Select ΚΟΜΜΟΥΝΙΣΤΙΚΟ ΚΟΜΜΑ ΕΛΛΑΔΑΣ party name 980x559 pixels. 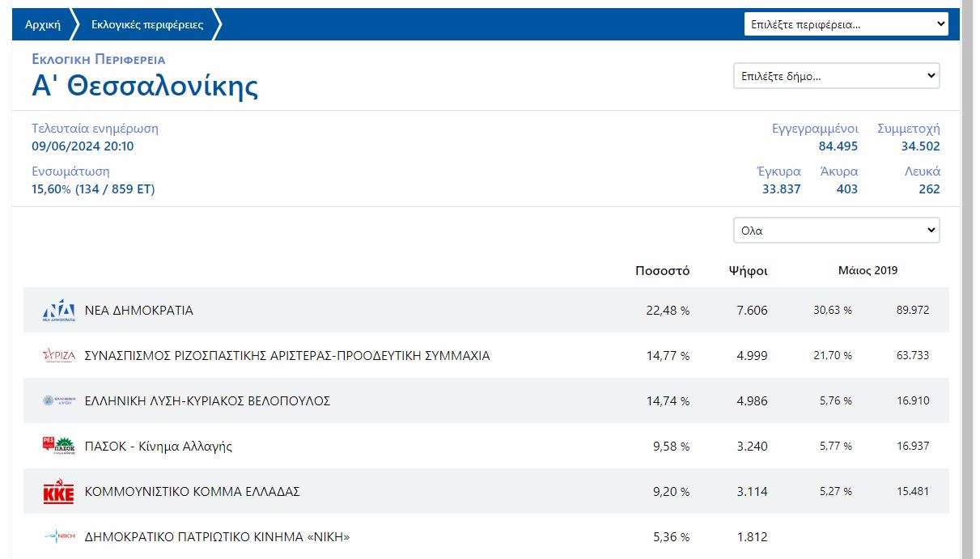click(x=193, y=491)
